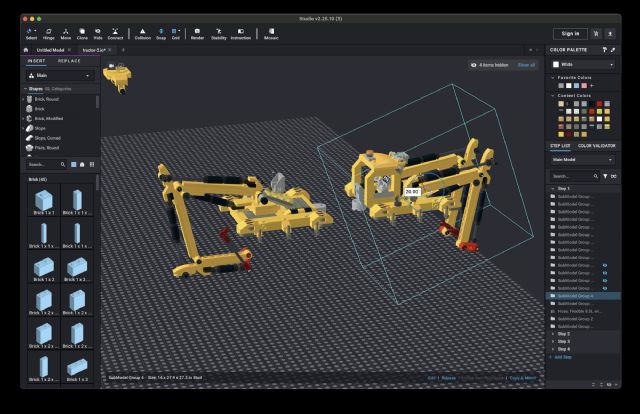Choose the Connect tool
Image resolution: width=640 pixels, height=414 pixels.
coord(115,32)
